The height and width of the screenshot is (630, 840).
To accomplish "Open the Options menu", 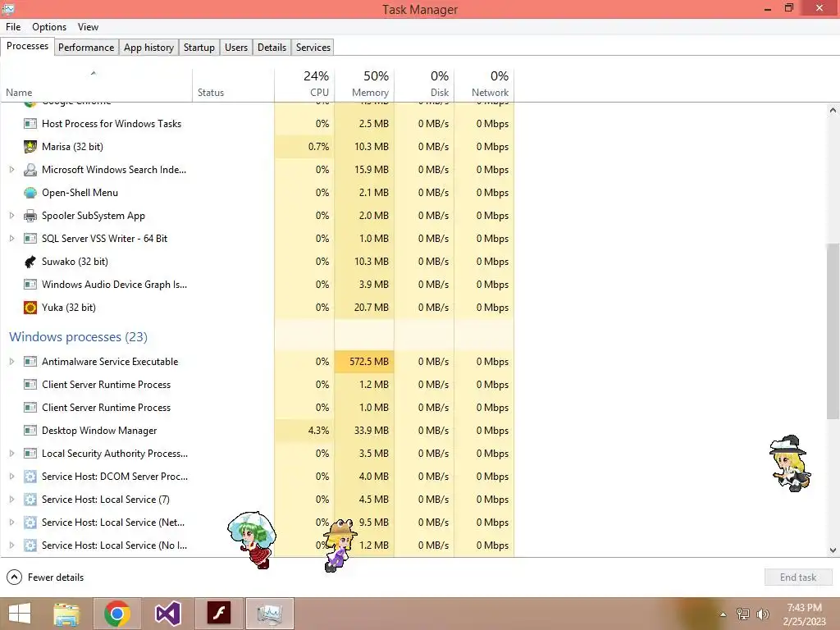I will click(49, 27).
